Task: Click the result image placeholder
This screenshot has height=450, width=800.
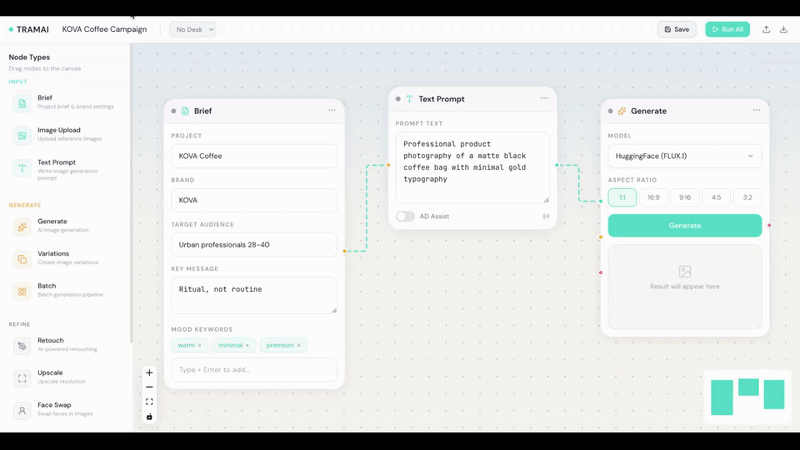Action: pos(685,287)
